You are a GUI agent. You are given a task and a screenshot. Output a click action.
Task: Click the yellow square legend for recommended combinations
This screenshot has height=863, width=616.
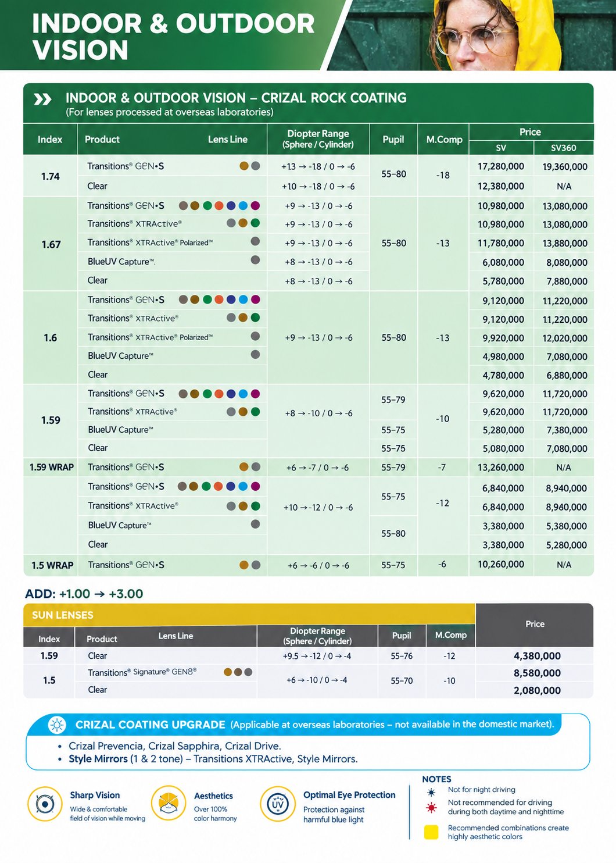click(431, 832)
